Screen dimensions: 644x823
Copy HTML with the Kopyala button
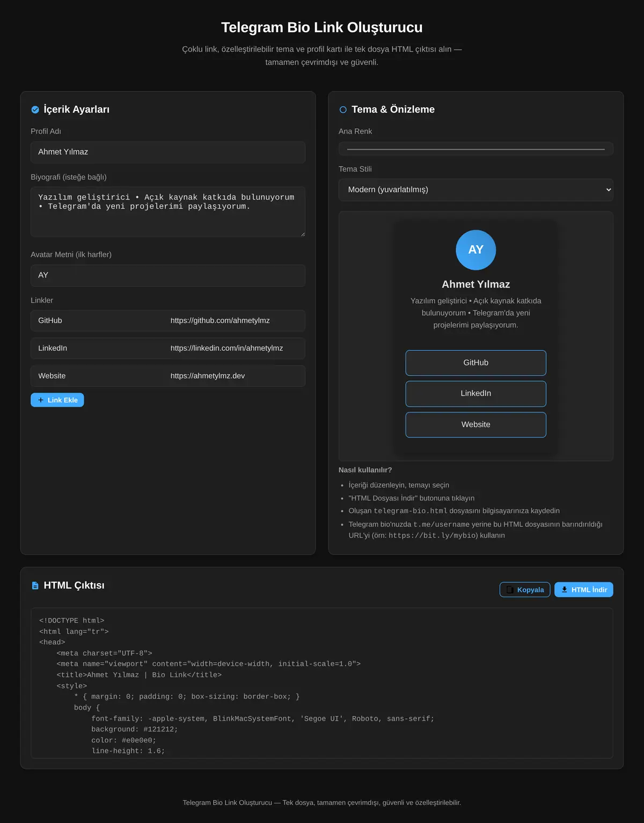tap(525, 590)
